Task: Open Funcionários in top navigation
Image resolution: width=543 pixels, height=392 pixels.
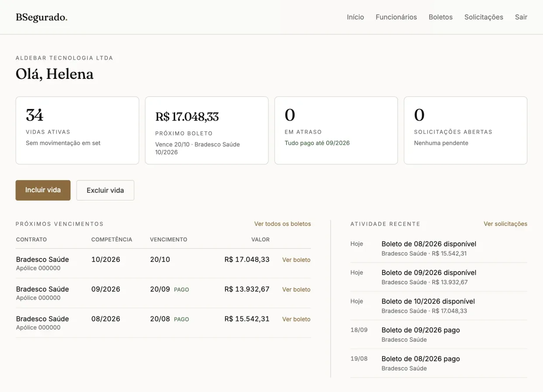Action: (396, 17)
